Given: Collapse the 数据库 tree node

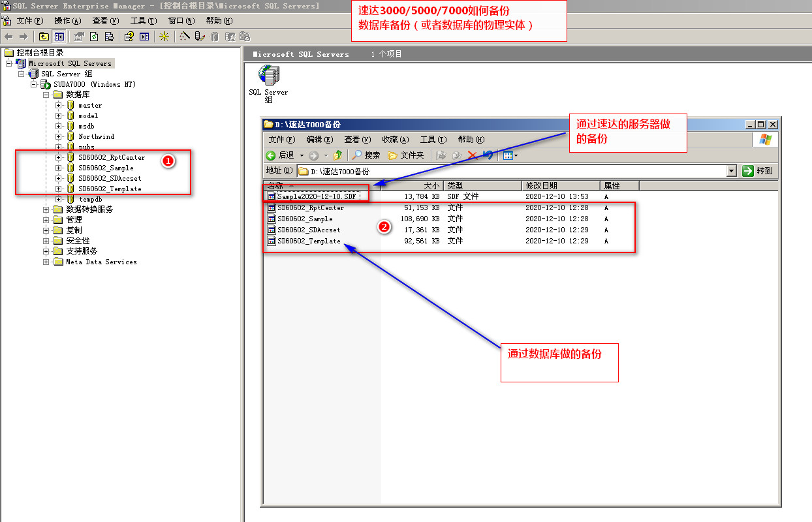Looking at the screenshot, I should coord(46,95).
